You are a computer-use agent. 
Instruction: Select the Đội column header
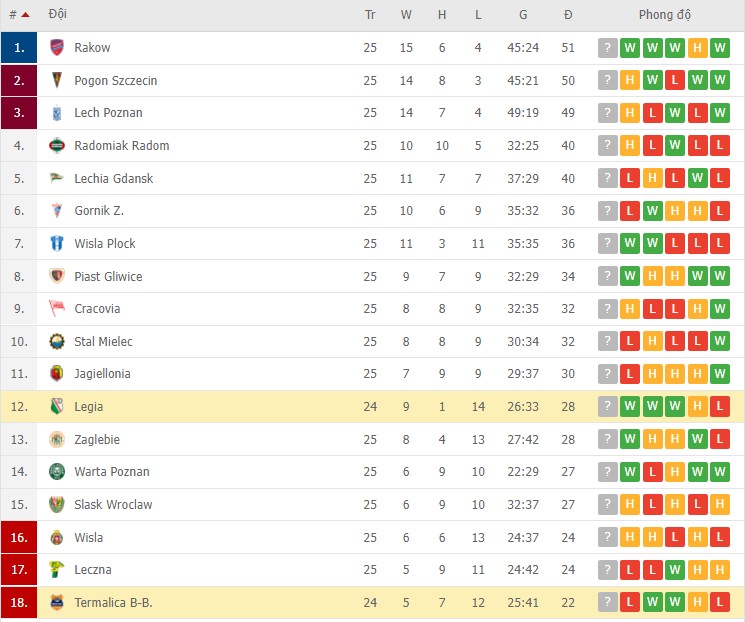click(58, 15)
